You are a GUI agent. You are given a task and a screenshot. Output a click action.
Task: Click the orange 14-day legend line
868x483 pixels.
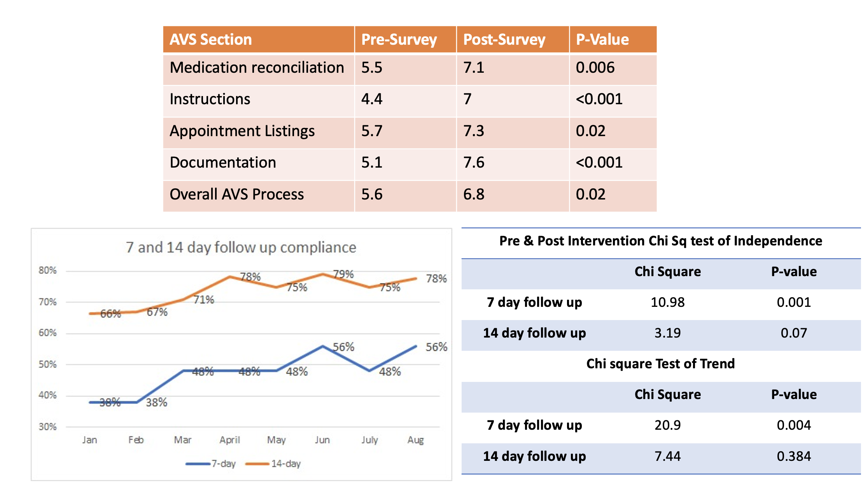(x=257, y=464)
